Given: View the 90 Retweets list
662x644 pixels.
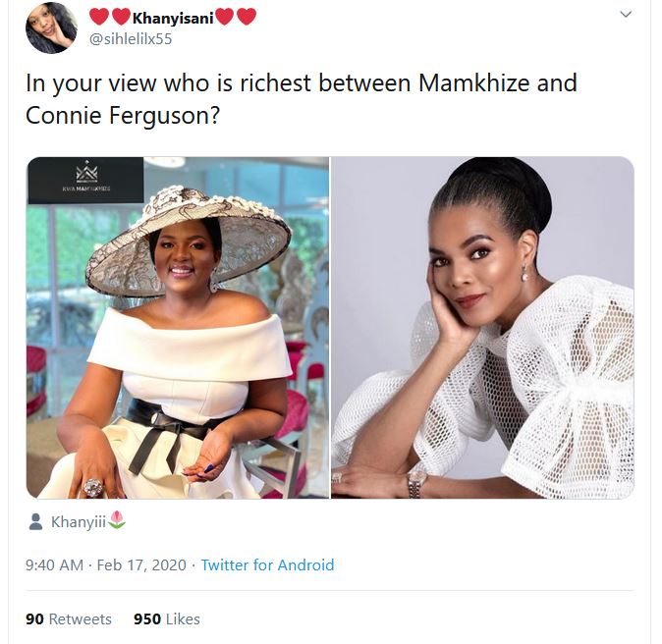Looking at the screenshot, I should click(69, 619).
